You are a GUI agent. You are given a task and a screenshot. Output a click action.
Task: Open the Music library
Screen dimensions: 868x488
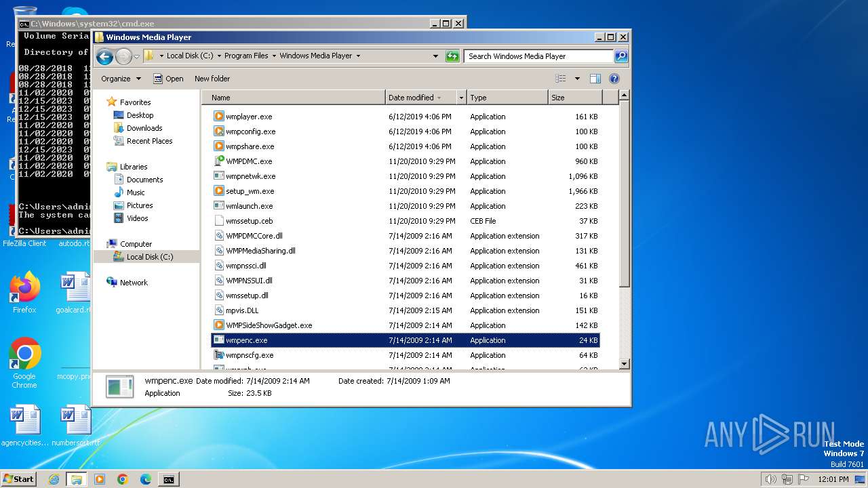(136, 192)
